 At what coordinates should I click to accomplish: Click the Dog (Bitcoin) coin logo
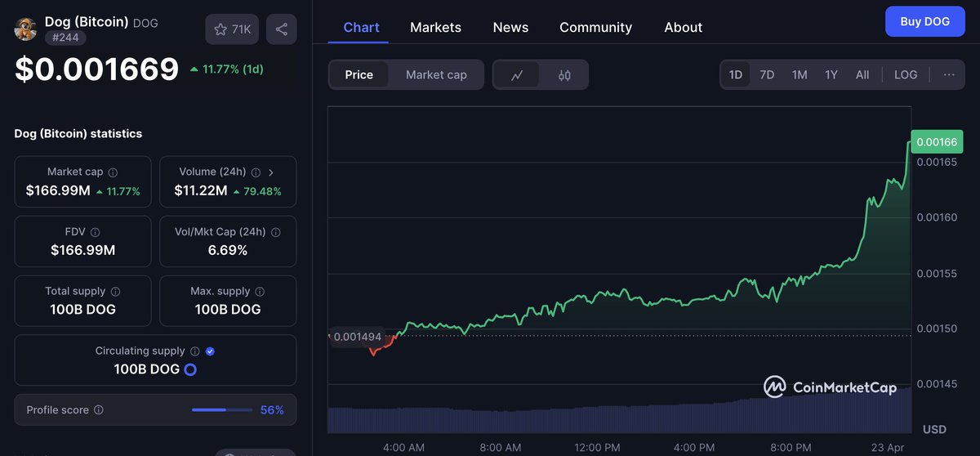tap(26, 29)
